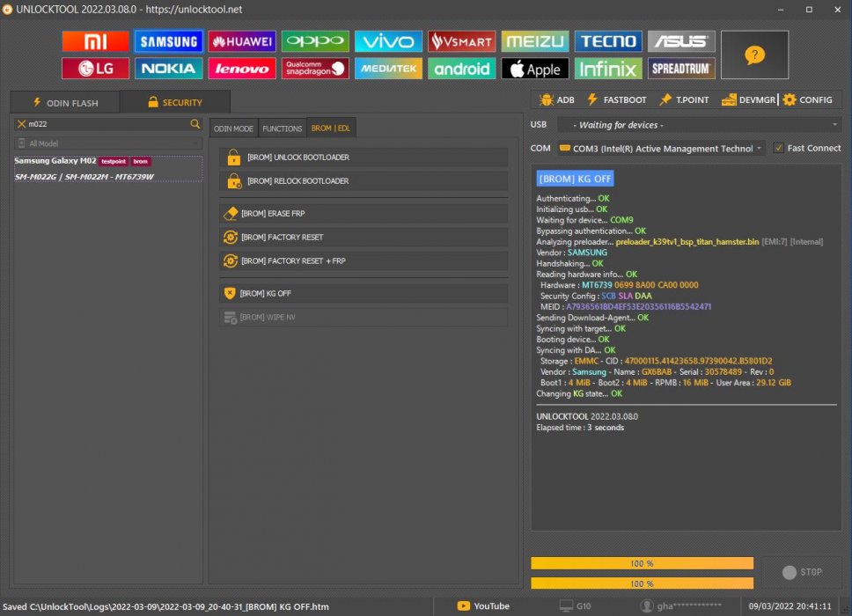Open the CONFIG settings
Screen dimensions: 852x616
tap(808, 100)
